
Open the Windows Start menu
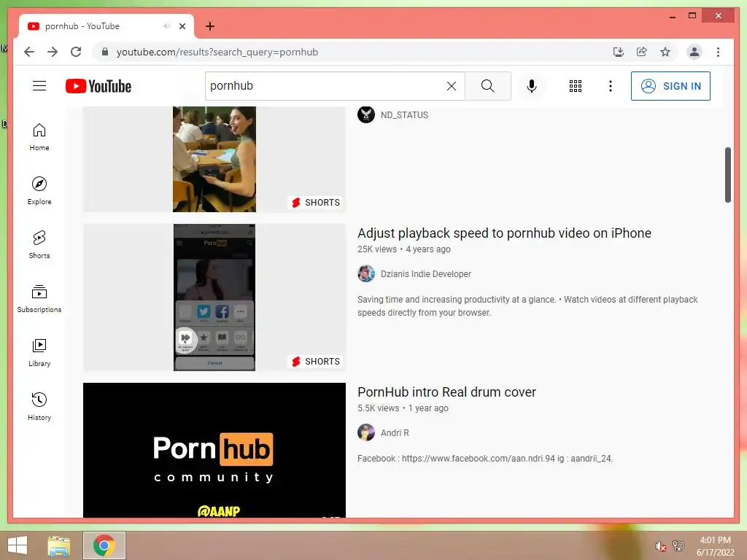18,545
